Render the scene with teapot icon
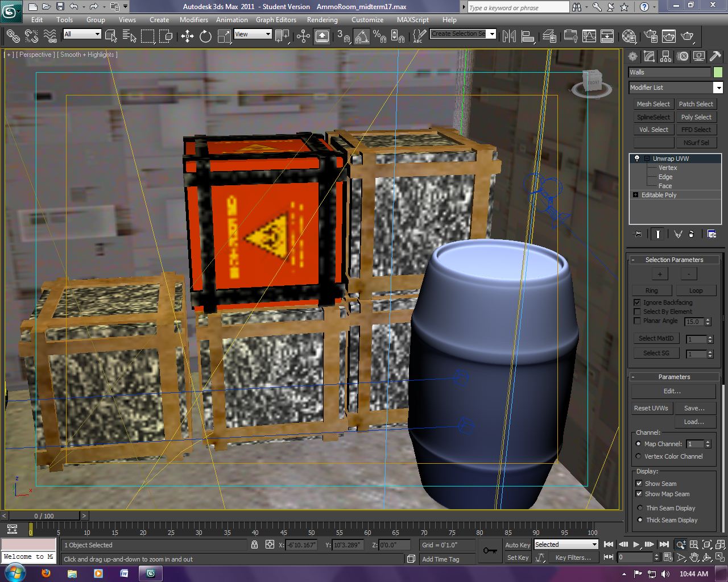The height and width of the screenshot is (582, 728). [688, 36]
